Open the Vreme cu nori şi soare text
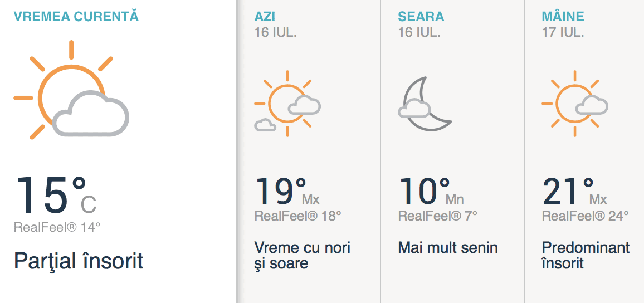This screenshot has width=644, height=303. click(302, 255)
